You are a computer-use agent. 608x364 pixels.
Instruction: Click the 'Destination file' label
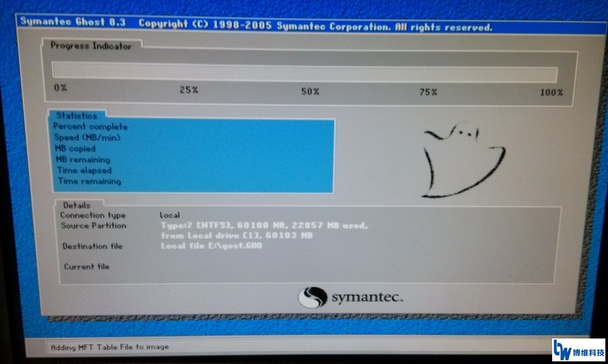92,246
